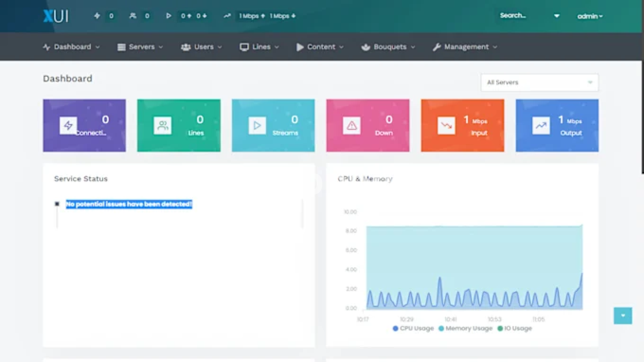Expand the search filter dropdown arrow
644x362 pixels.
557,16
